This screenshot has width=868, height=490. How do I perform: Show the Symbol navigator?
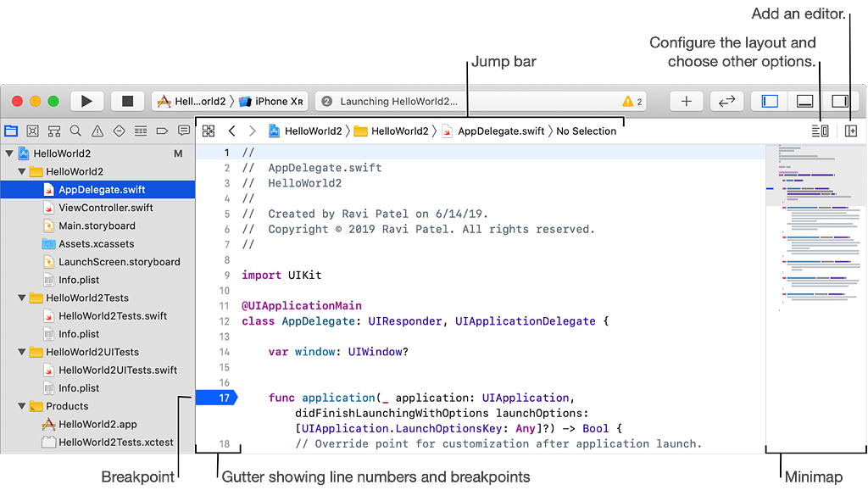click(54, 131)
